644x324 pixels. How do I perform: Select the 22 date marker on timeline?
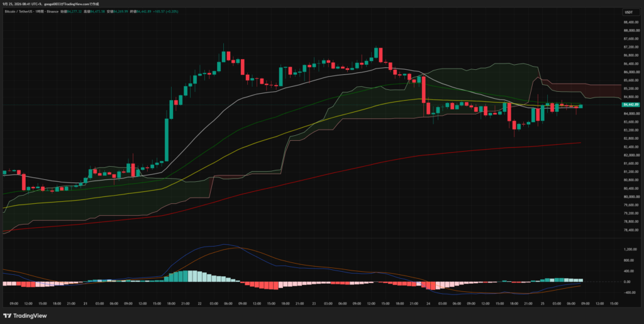point(199,303)
